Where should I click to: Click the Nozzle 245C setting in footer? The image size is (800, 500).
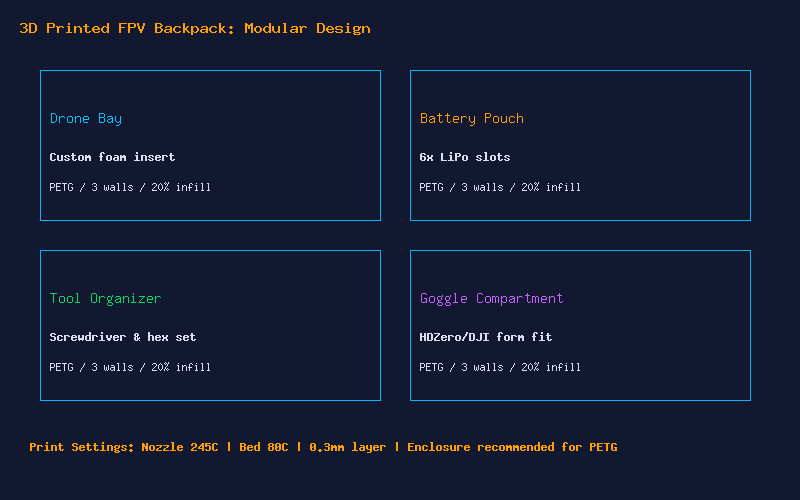[x=180, y=447]
